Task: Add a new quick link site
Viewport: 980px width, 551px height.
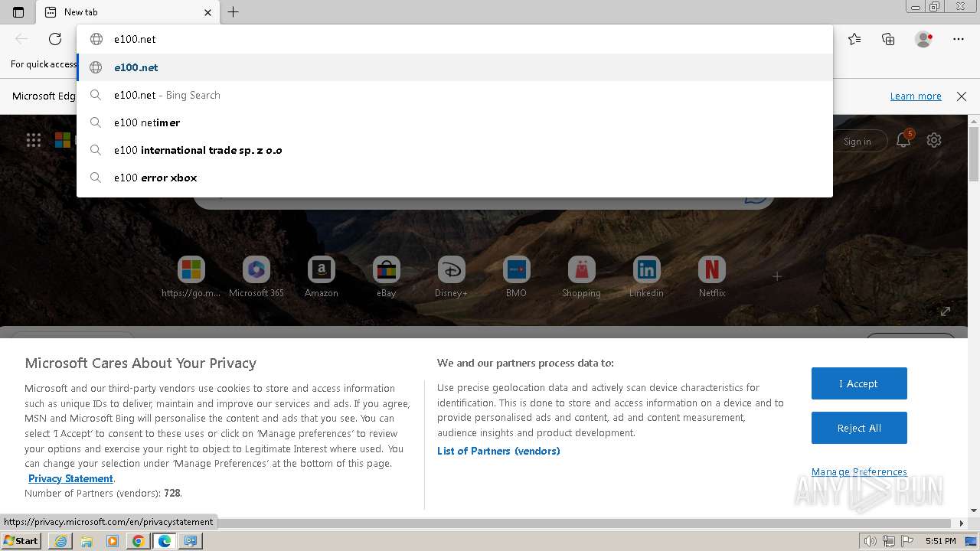Action: click(777, 275)
